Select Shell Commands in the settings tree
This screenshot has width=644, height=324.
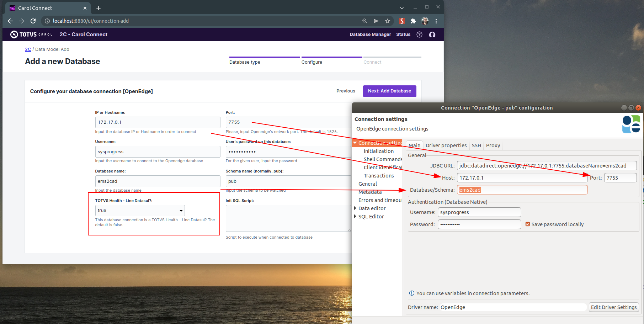point(383,159)
